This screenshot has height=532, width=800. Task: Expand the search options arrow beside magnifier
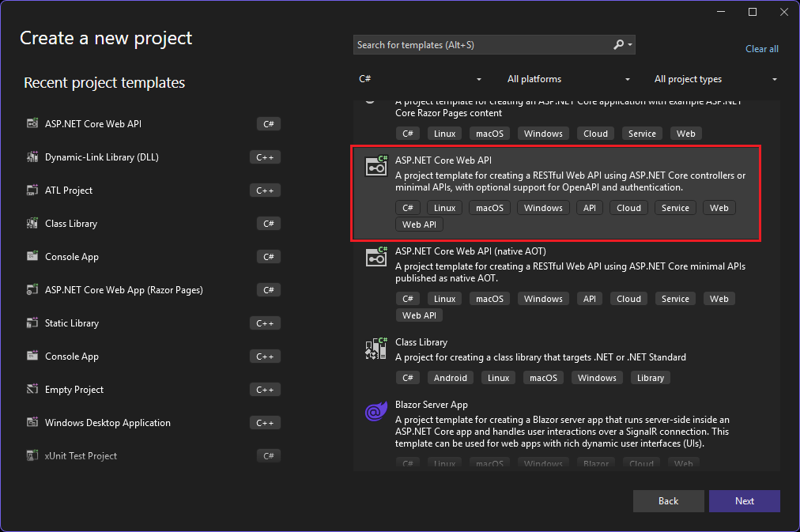point(630,45)
